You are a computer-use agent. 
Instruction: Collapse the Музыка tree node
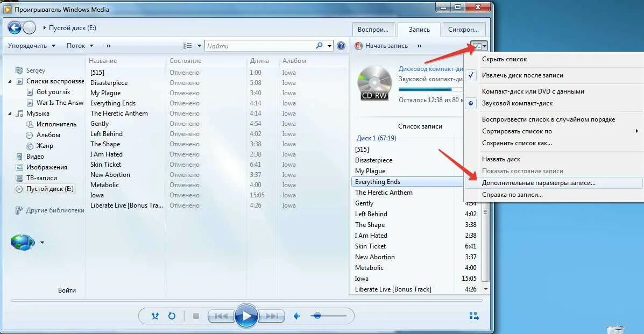pos(10,113)
